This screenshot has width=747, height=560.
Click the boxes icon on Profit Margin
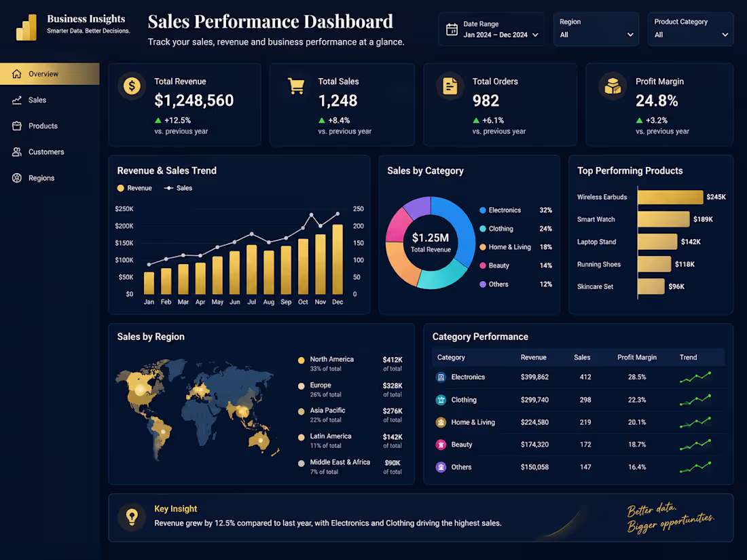click(x=613, y=86)
